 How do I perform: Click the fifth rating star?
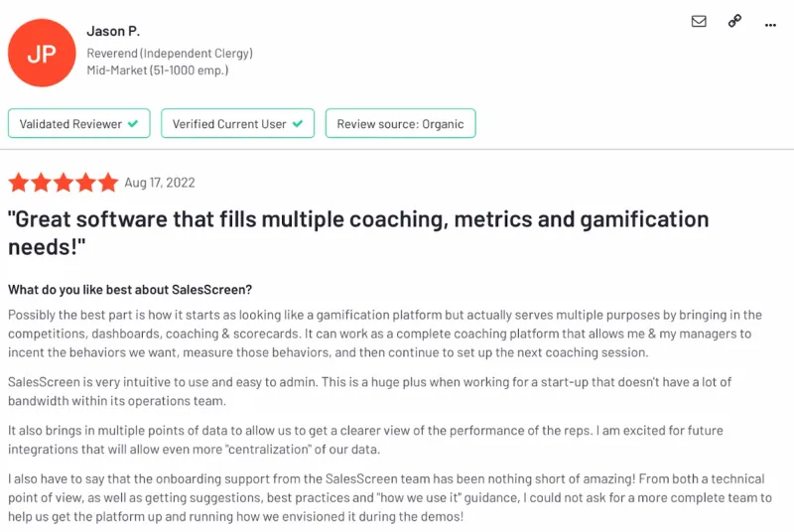coord(108,183)
